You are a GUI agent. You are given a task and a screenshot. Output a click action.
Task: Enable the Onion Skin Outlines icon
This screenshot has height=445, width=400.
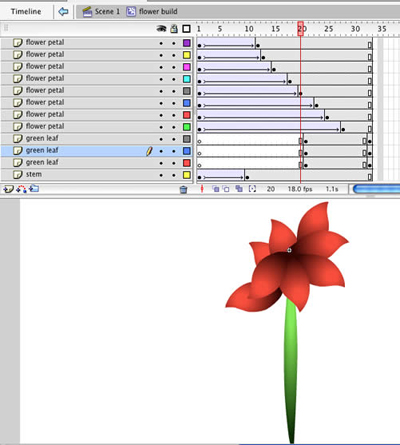[226, 189]
